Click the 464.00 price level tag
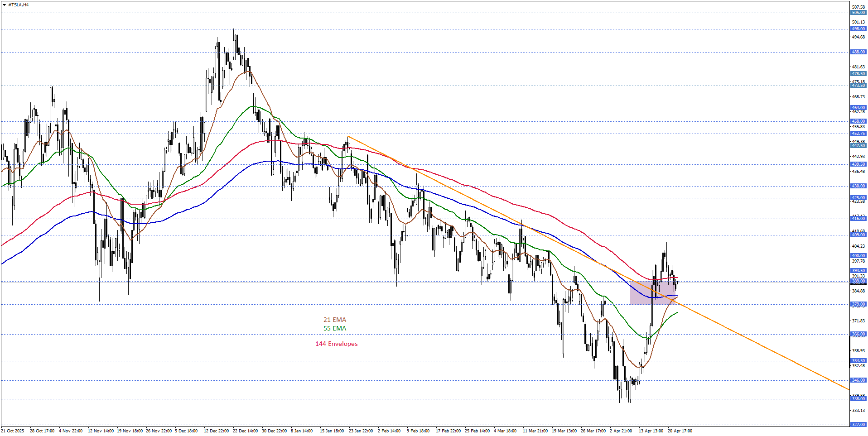Viewport: 868px width, 436px height. click(858, 108)
